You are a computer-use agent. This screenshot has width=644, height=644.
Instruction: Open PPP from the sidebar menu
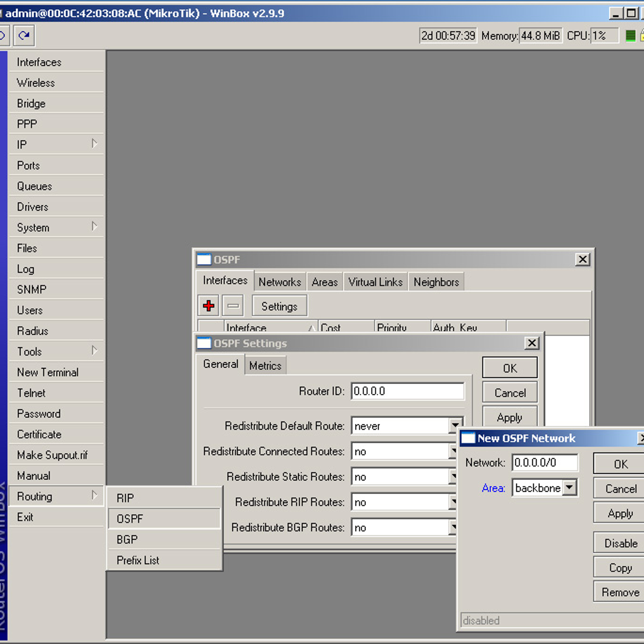(56, 124)
